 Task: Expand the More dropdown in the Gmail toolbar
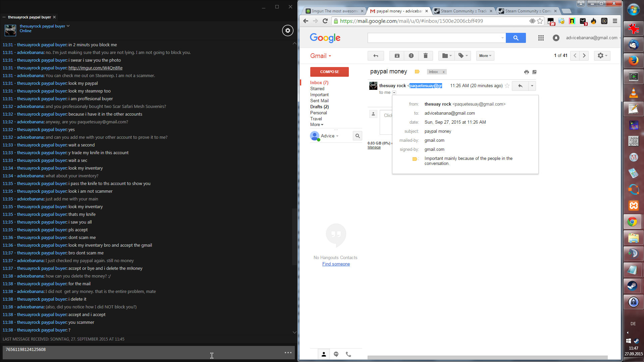[485, 56]
